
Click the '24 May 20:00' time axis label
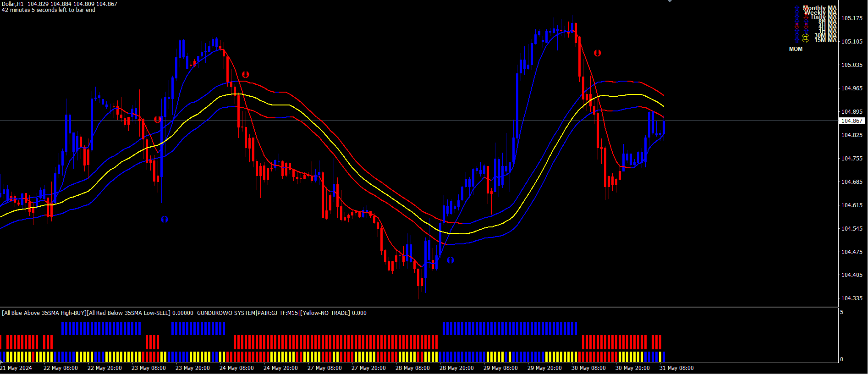tap(280, 368)
